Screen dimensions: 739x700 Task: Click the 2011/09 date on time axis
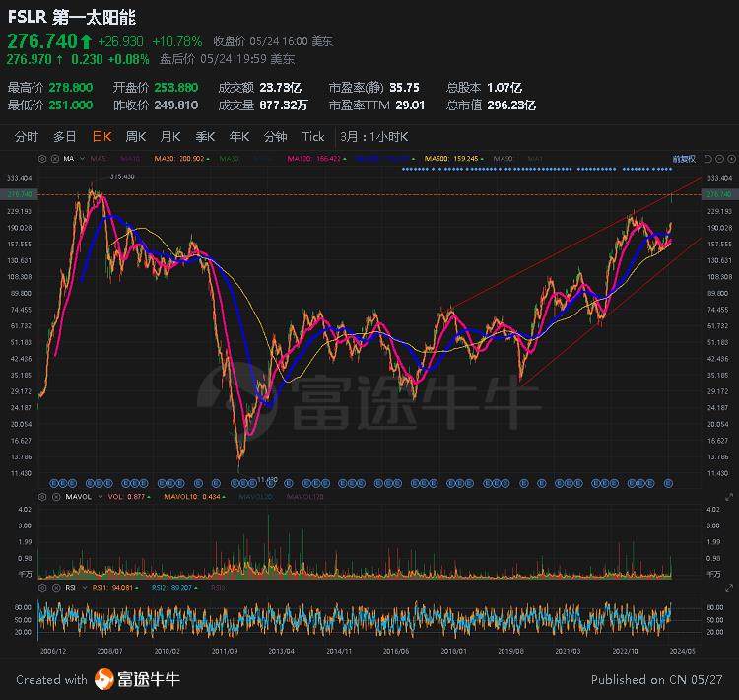[x=225, y=651]
